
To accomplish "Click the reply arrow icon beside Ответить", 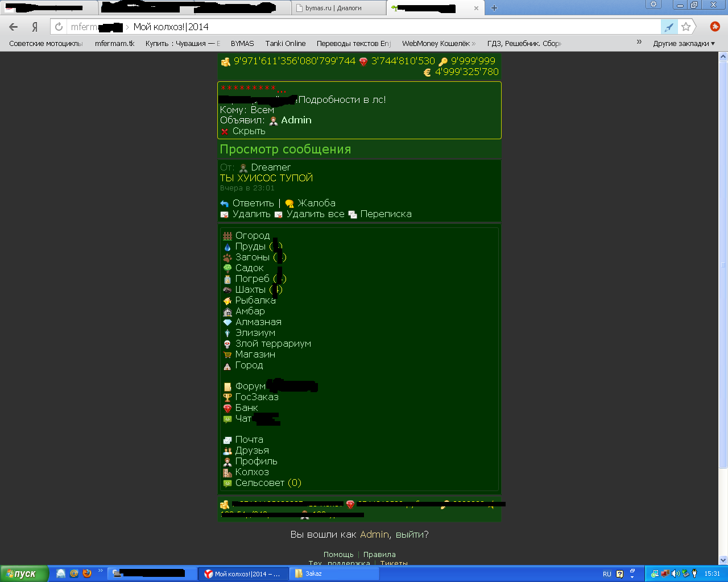I will (x=225, y=203).
